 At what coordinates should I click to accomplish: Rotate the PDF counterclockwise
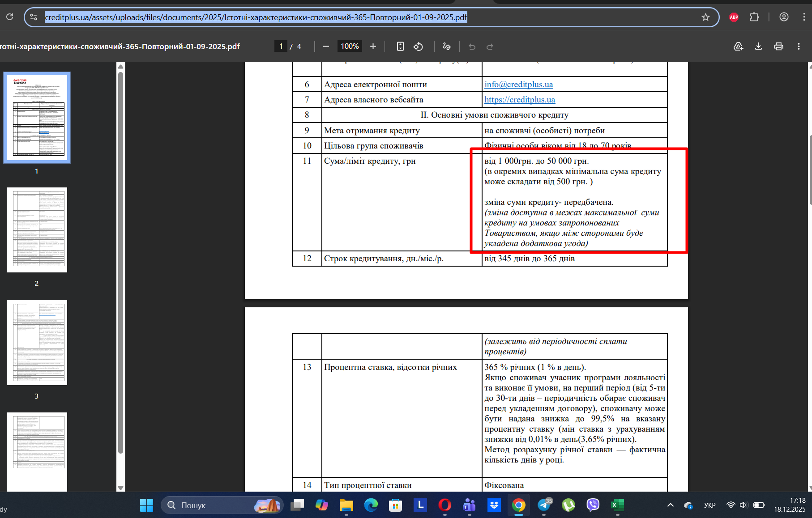(x=418, y=47)
